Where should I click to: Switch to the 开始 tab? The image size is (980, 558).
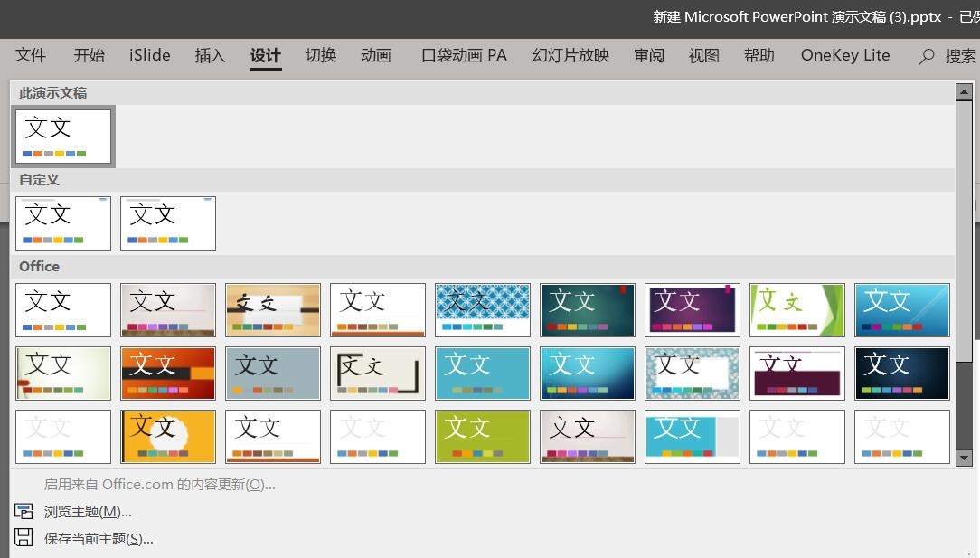pyautogui.click(x=89, y=55)
